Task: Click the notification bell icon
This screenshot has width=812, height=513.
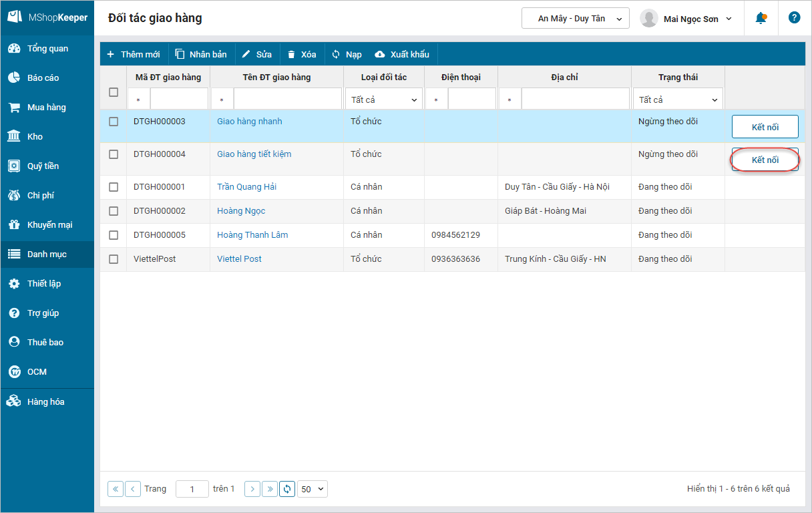Action: click(761, 18)
